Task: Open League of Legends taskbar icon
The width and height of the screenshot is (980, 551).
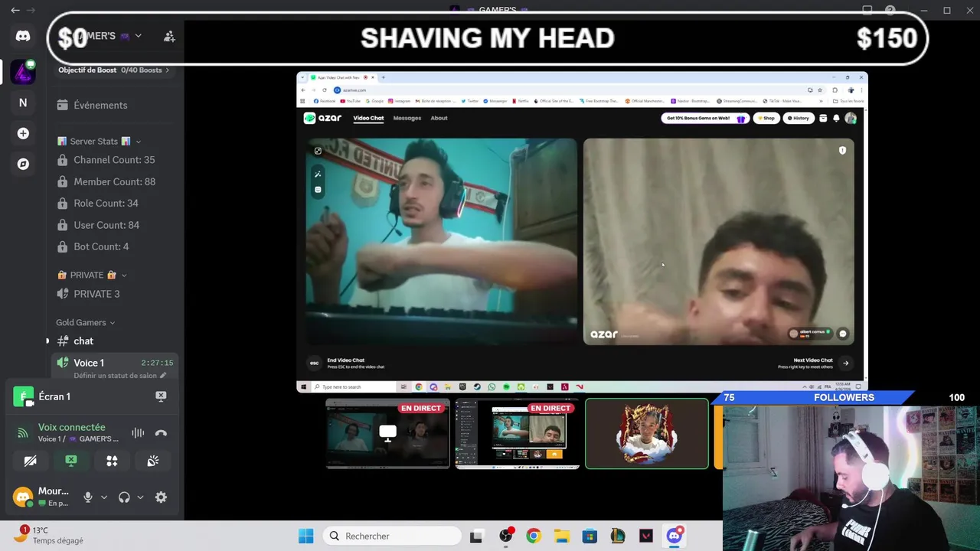Action: click(618, 536)
